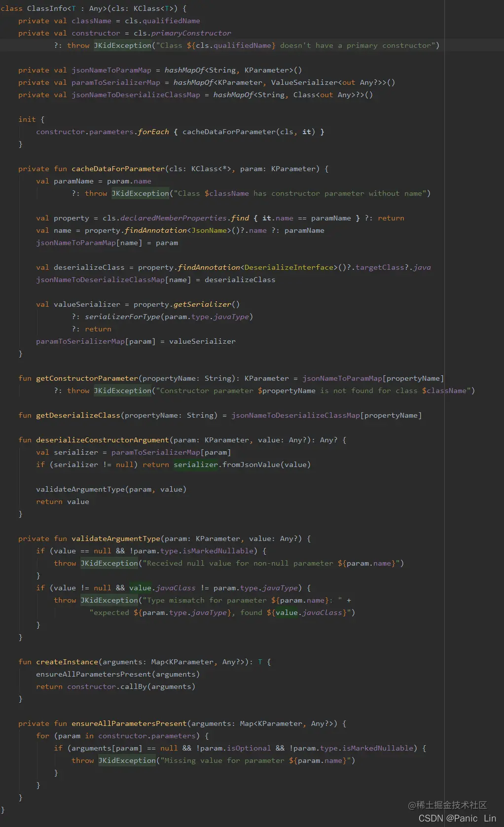Click the 'fromJsonValue' method call
Screen dimensions: 504x827
[x=251, y=465]
